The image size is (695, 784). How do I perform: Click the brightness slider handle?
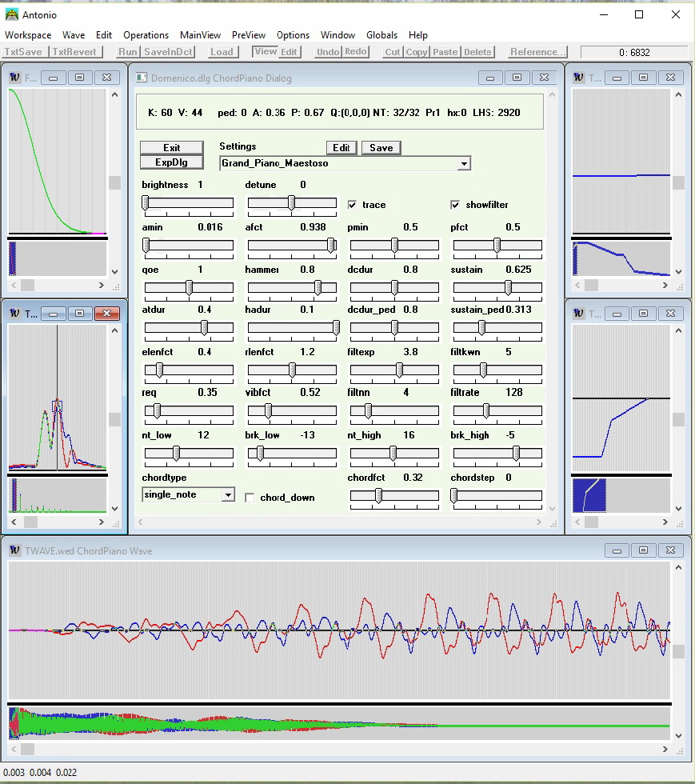coord(146,203)
